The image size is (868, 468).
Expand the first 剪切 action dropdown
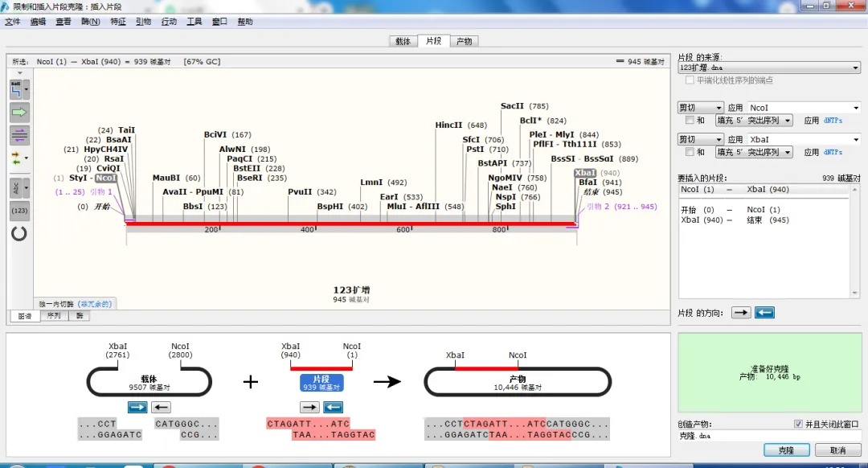(x=701, y=108)
